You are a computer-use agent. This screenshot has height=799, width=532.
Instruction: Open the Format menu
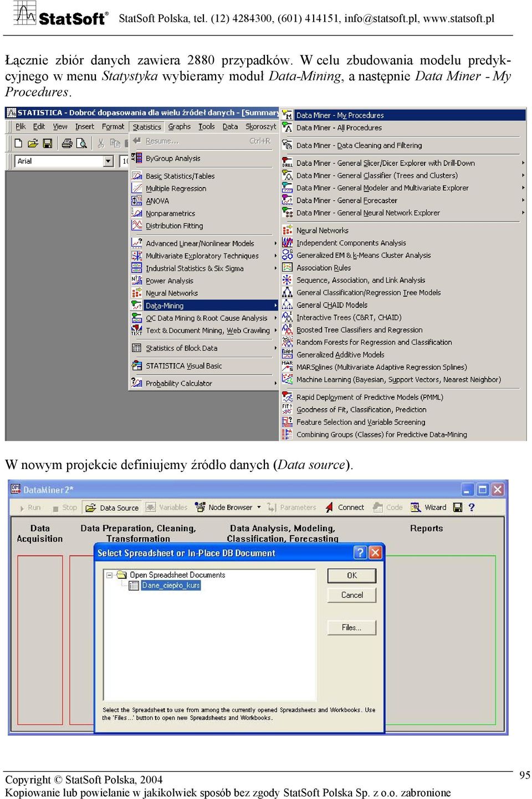pyautogui.click(x=113, y=126)
